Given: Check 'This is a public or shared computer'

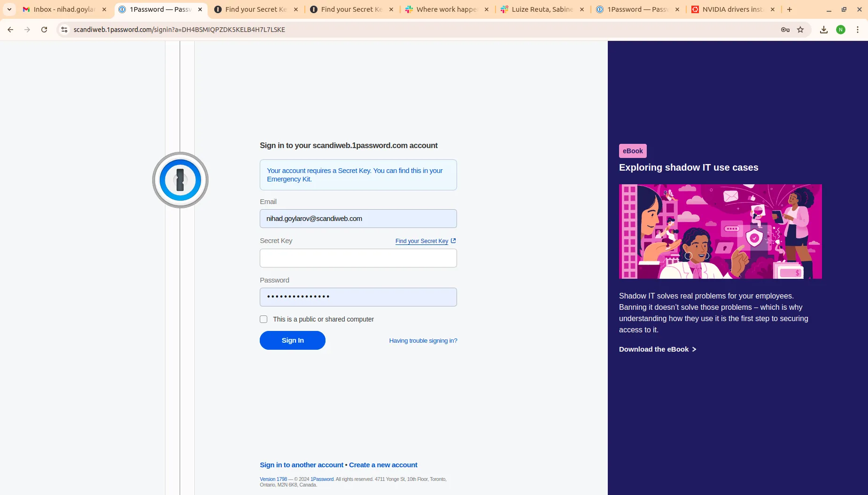Looking at the screenshot, I should (263, 319).
